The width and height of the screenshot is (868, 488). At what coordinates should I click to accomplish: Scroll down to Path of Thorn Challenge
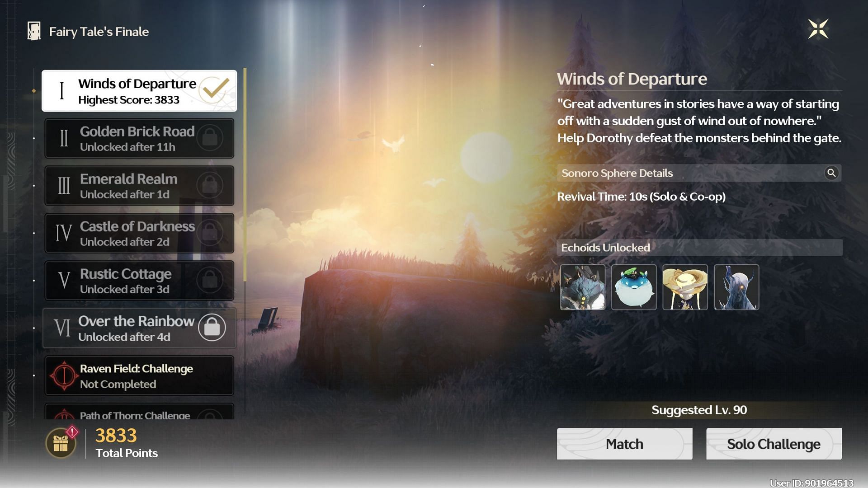click(140, 415)
